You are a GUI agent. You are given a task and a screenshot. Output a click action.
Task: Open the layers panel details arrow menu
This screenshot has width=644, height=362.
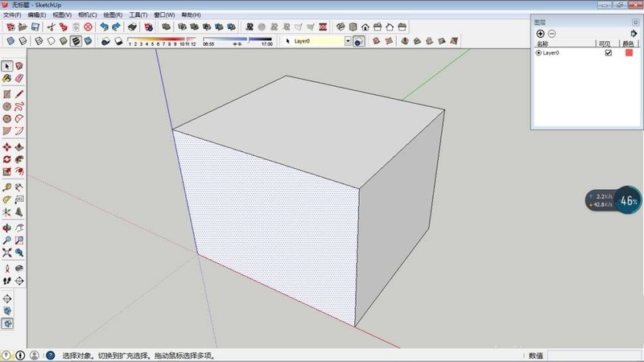635,33
